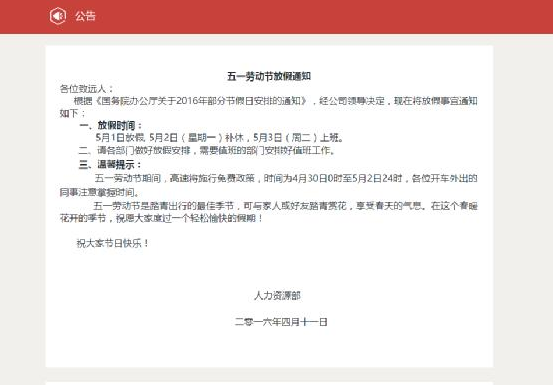The width and height of the screenshot is (556, 386).
Task: Click the title 五一劳动节放假通知
Action: [269, 76]
